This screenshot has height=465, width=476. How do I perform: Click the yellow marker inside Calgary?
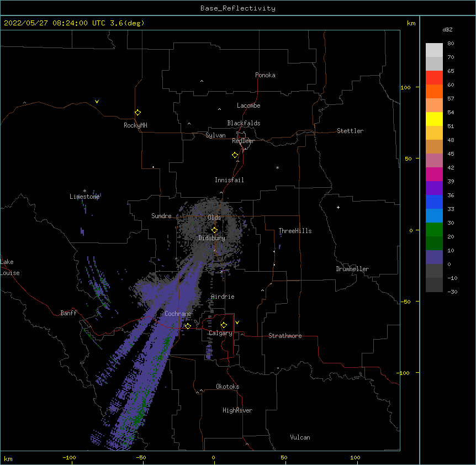pyautogui.click(x=224, y=325)
